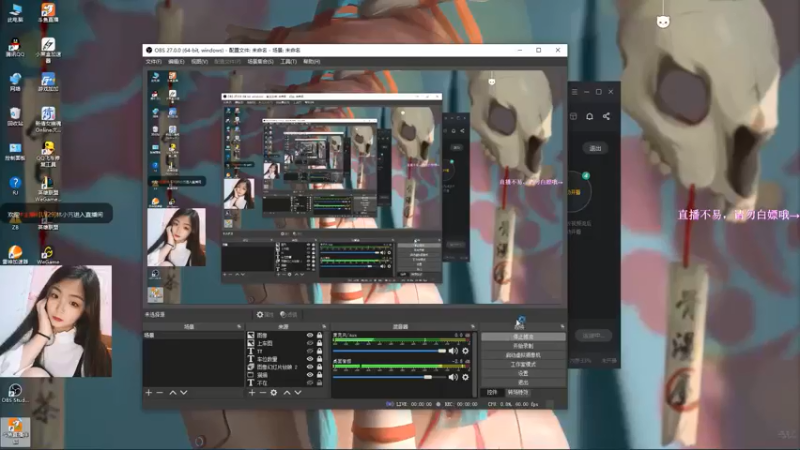Open WeGame desktop shortcut
Screen dimensions: 800x450
(47, 255)
